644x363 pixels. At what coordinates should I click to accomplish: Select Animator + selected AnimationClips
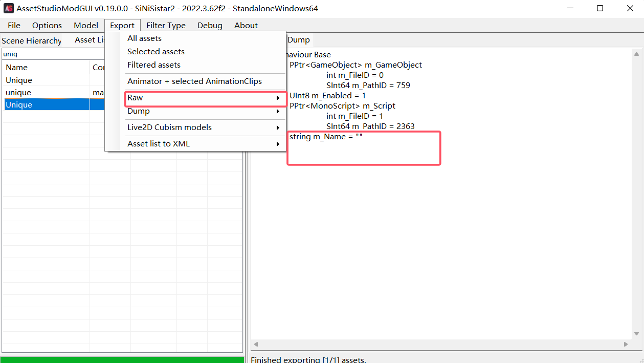tap(194, 81)
